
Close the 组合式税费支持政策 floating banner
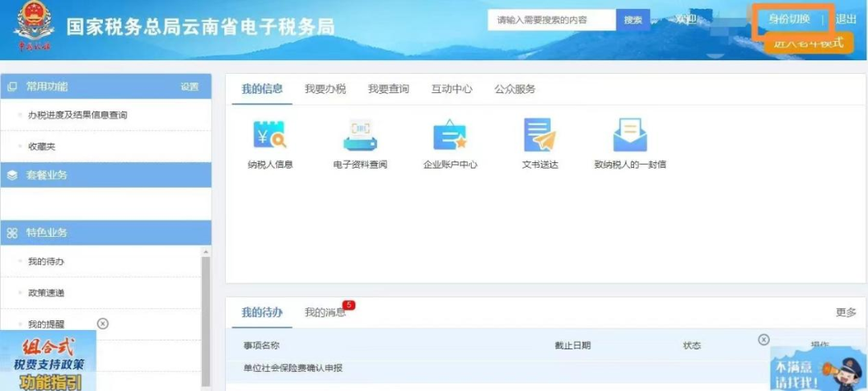tap(102, 324)
